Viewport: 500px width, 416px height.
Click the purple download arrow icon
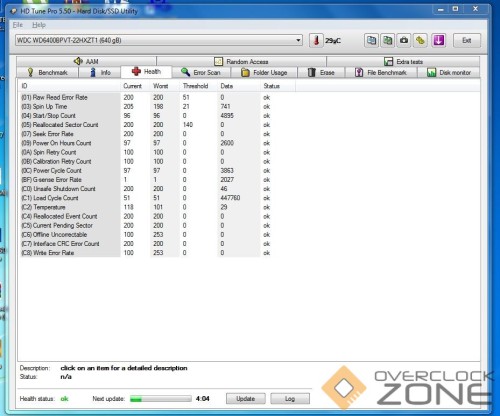[x=439, y=41]
